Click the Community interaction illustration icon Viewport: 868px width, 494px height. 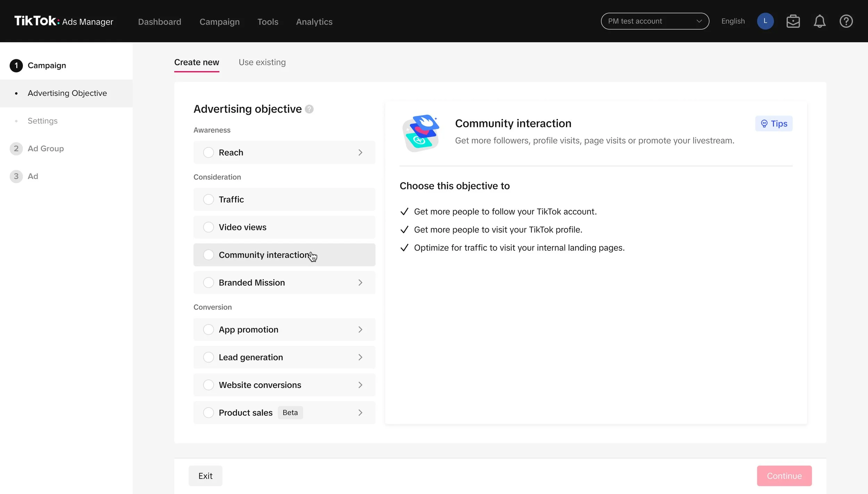tap(421, 133)
